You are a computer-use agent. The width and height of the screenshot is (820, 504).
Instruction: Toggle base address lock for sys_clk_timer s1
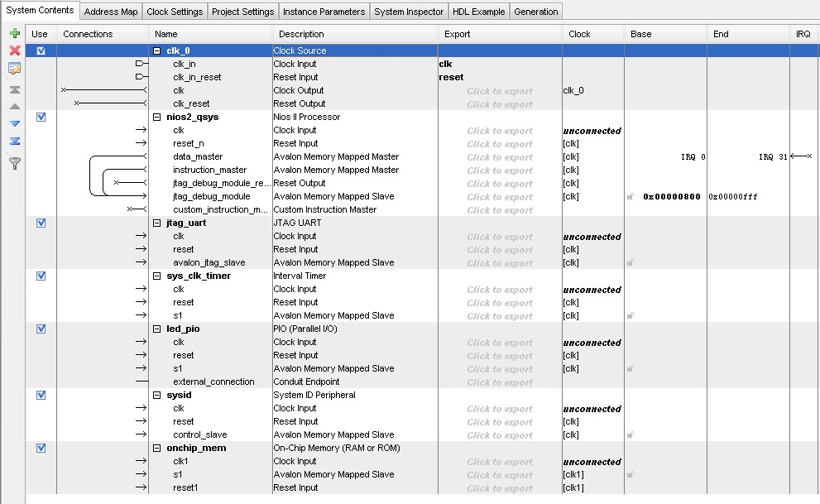(631, 315)
